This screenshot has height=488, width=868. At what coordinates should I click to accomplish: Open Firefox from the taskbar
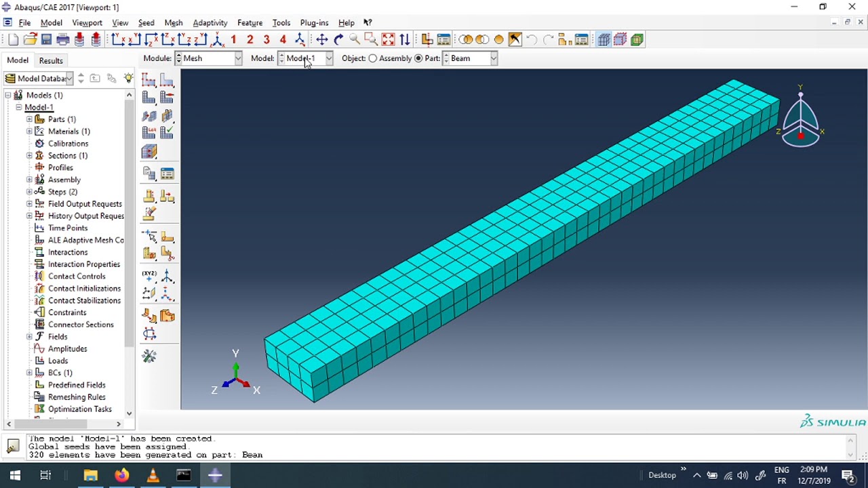121,475
